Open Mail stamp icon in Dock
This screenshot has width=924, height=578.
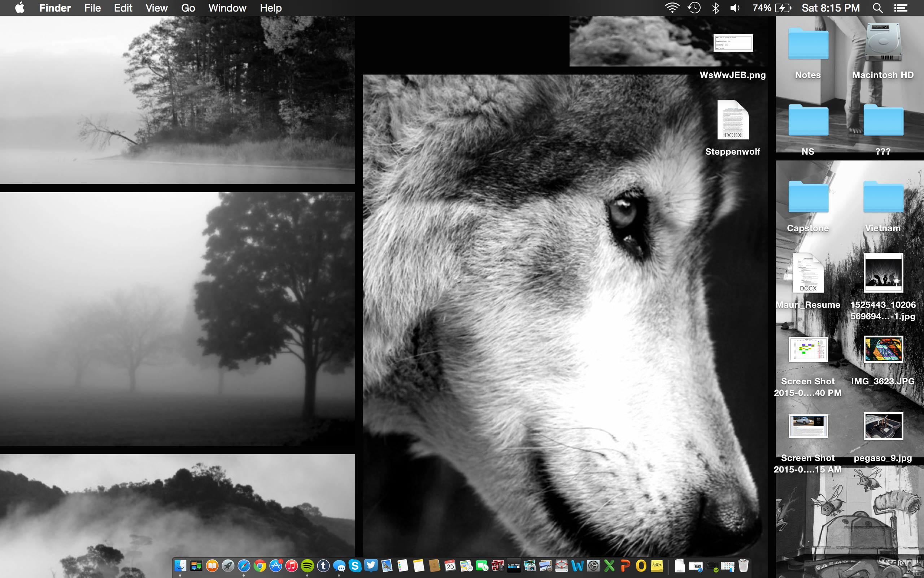coord(387,565)
